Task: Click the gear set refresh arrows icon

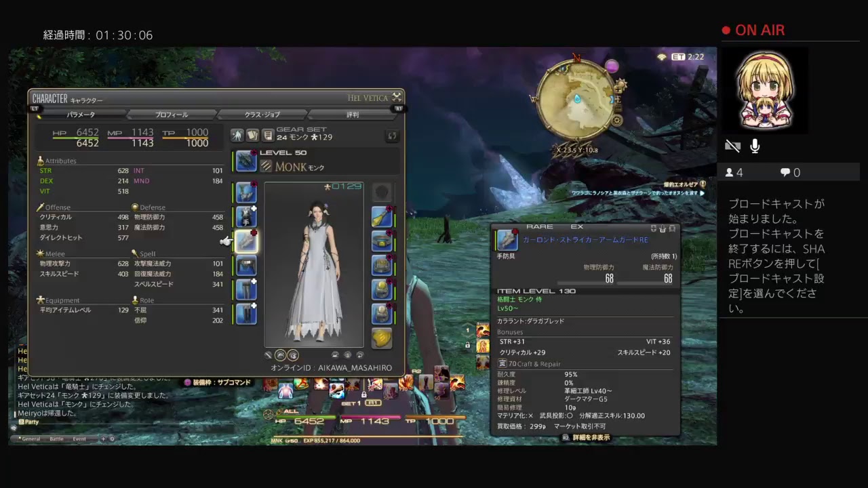Action: pyautogui.click(x=392, y=136)
